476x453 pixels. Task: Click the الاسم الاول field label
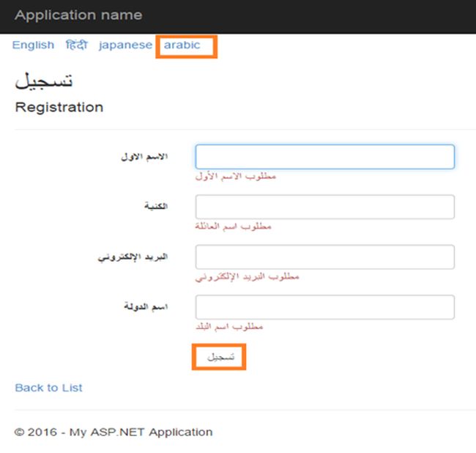144,157
